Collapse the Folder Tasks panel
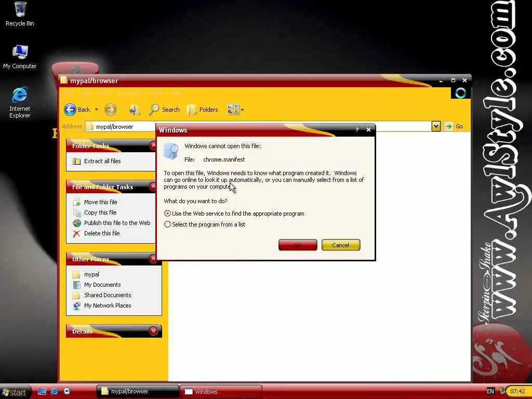This screenshot has width=532, height=399. pyautogui.click(x=153, y=145)
